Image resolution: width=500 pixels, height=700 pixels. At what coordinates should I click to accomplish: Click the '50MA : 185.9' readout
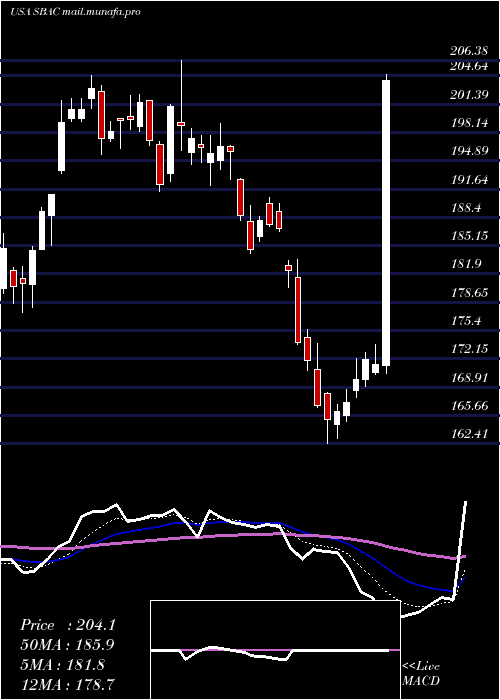[x=68, y=645]
